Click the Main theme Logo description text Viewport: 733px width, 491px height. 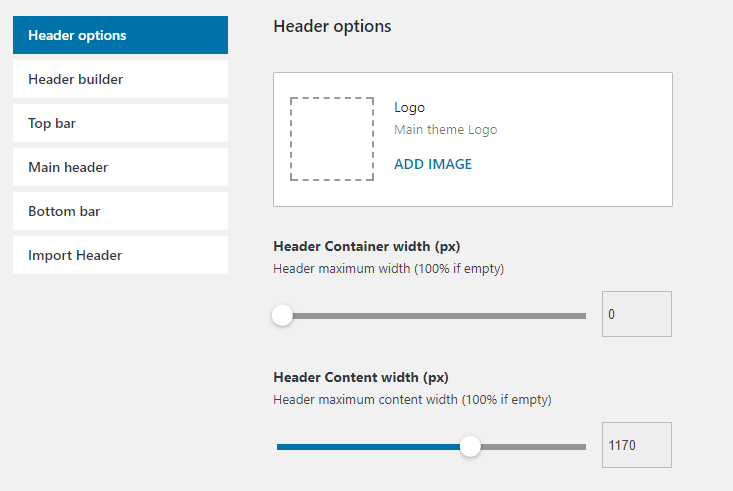coord(445,129)
